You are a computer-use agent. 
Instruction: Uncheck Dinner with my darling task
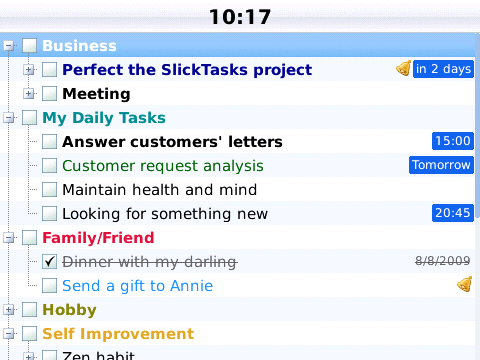point(49,262)
